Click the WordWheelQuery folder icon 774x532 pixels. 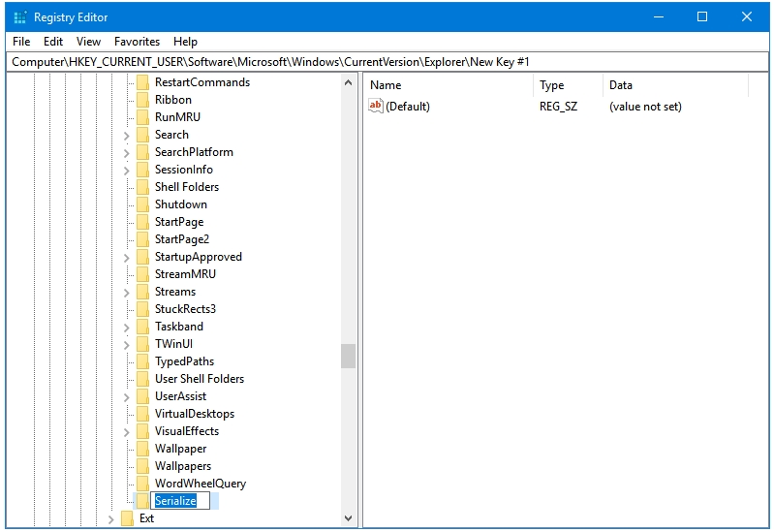[142, 484]
